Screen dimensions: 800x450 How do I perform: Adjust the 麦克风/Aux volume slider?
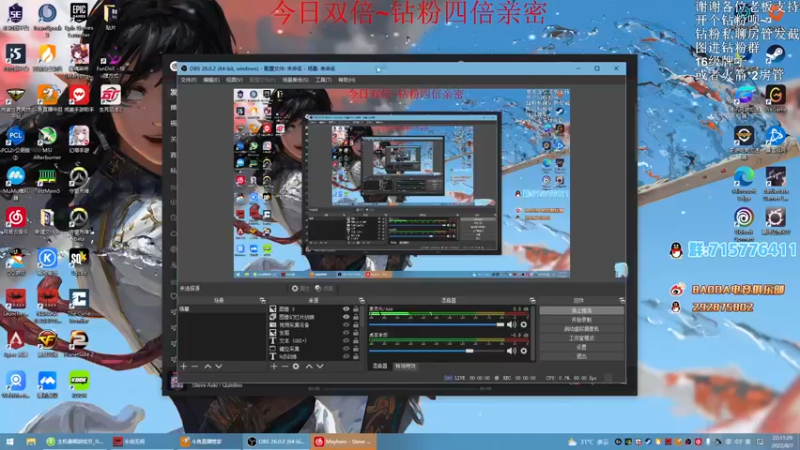(437, 324)
